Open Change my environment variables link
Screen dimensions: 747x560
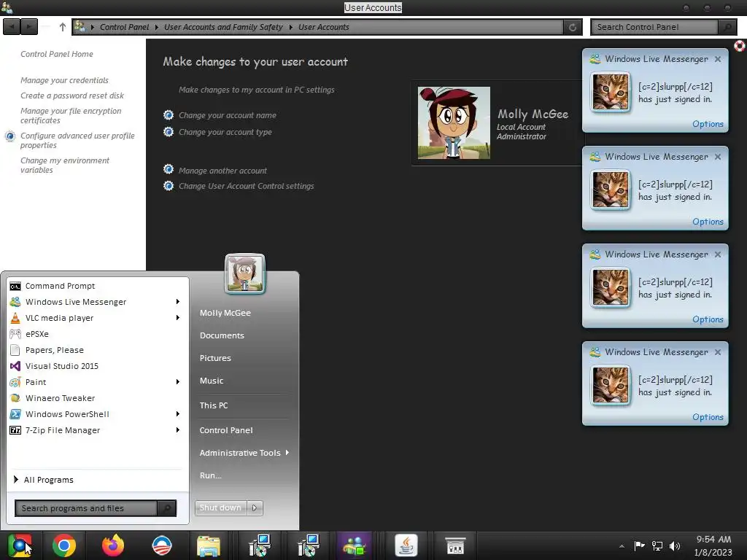pyautogui.click(x=65, y=166)
